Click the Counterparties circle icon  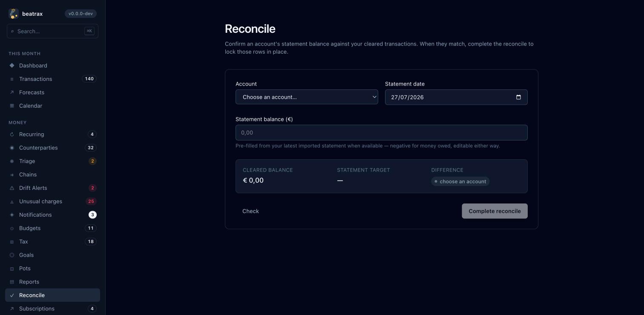(12, 148)
